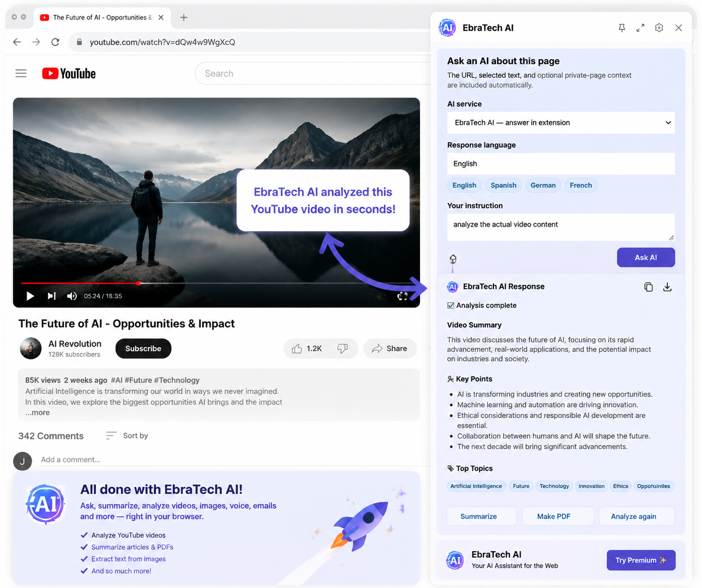Open the YouTube hamburger menu
Screen dimensions: 702x588
21,74
